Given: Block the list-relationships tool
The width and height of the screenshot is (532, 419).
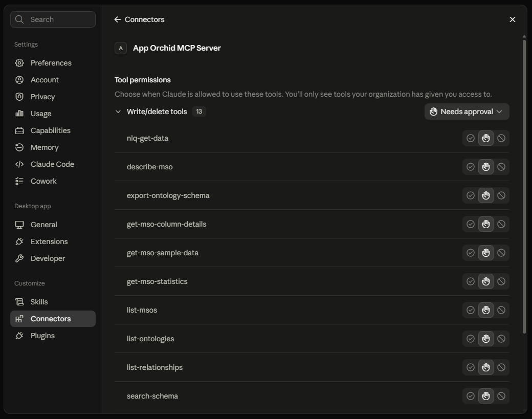Looking at the screenshot, I should [501, 367].
